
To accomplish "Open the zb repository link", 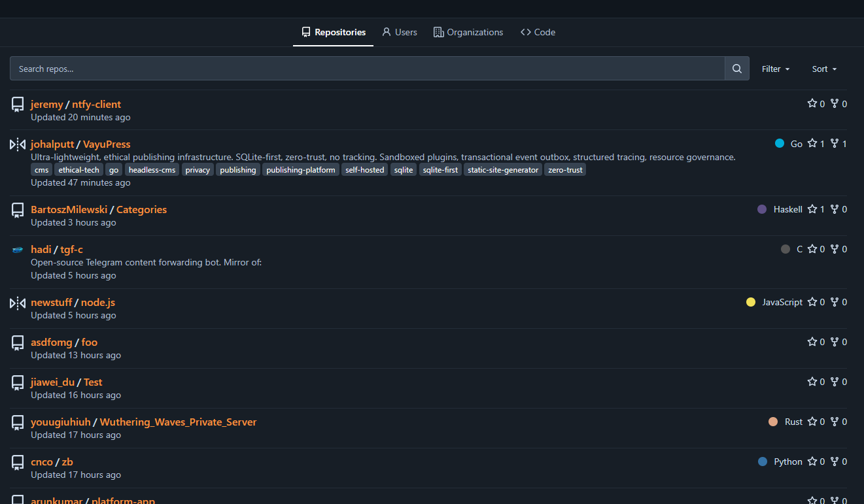I will tap(67, 462).
